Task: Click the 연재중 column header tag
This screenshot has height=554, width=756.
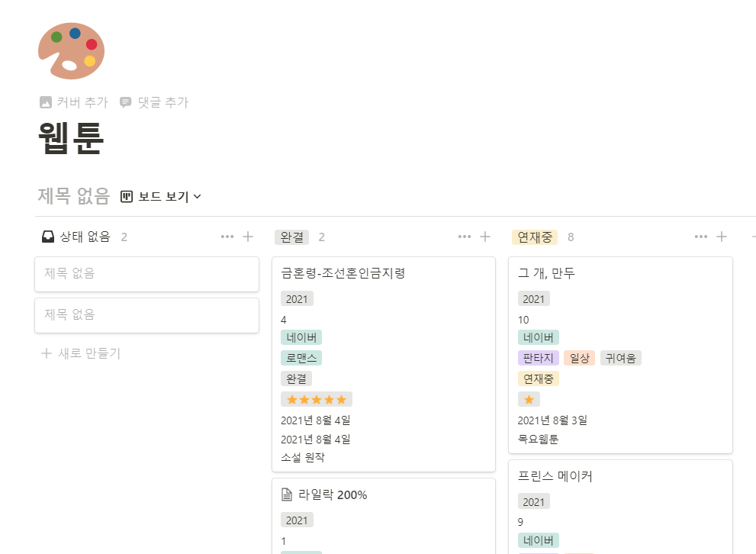Action: click(x=535, y=237)
